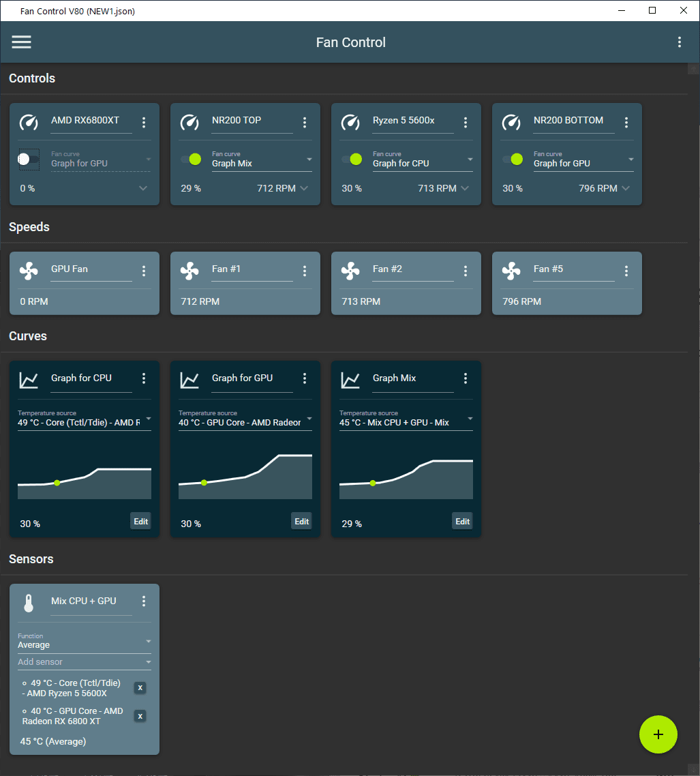The height and width of the screenshot is (776, 700).
Task: Click the Fan #2 name field
Action: pos(412,270)
